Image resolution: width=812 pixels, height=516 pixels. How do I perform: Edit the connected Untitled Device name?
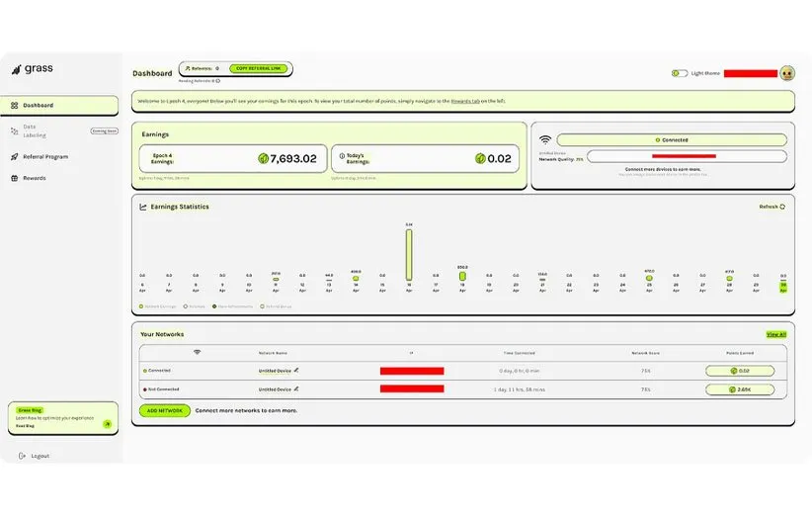point(296,371)
